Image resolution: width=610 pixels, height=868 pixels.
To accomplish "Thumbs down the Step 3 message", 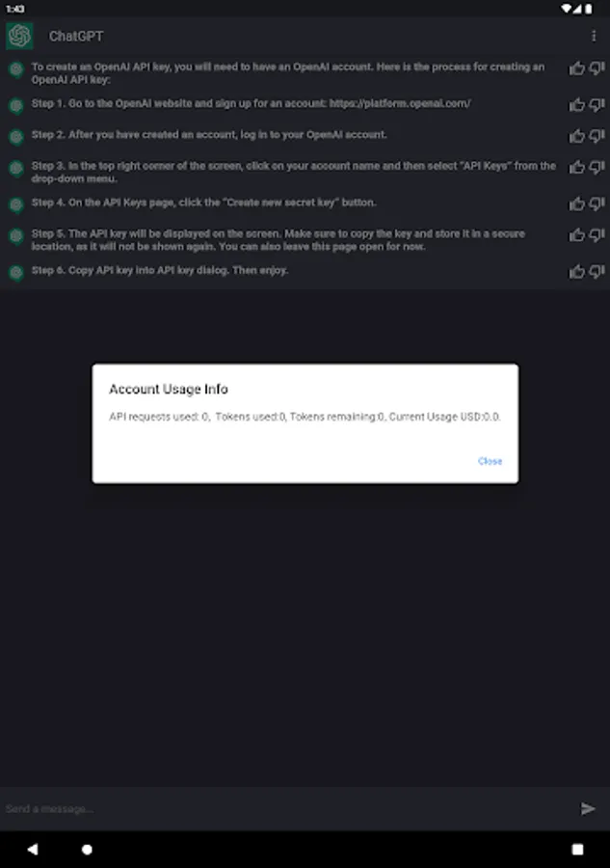I will [597, 167].
